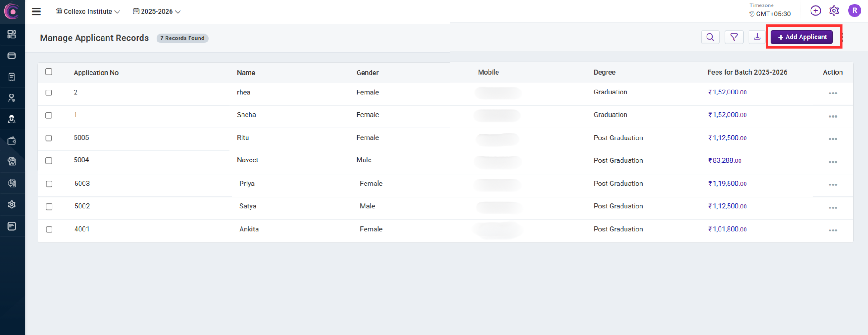Viewport: 868px width, 335px height.
Task: Open action menu for Sneha's row
Action: (833, 116)
